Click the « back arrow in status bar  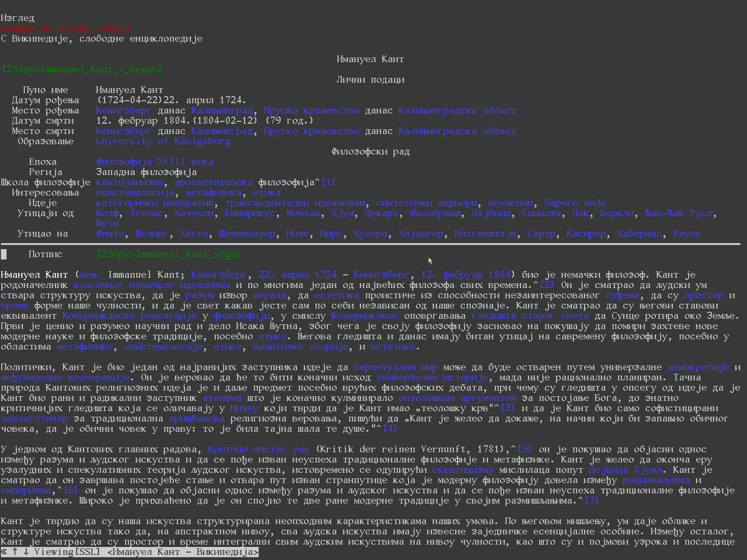(x=4, y=552)
